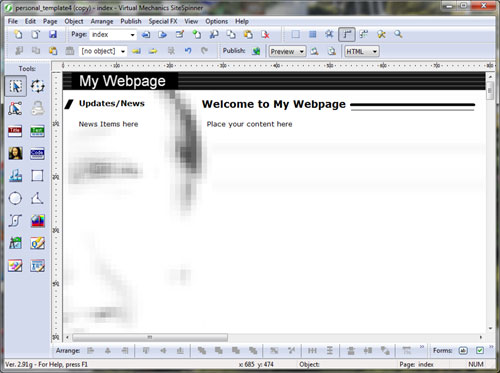Click the News Items here text
Image resolution: width=500 pixels, height=373 pixels.
tap(108, 124)
